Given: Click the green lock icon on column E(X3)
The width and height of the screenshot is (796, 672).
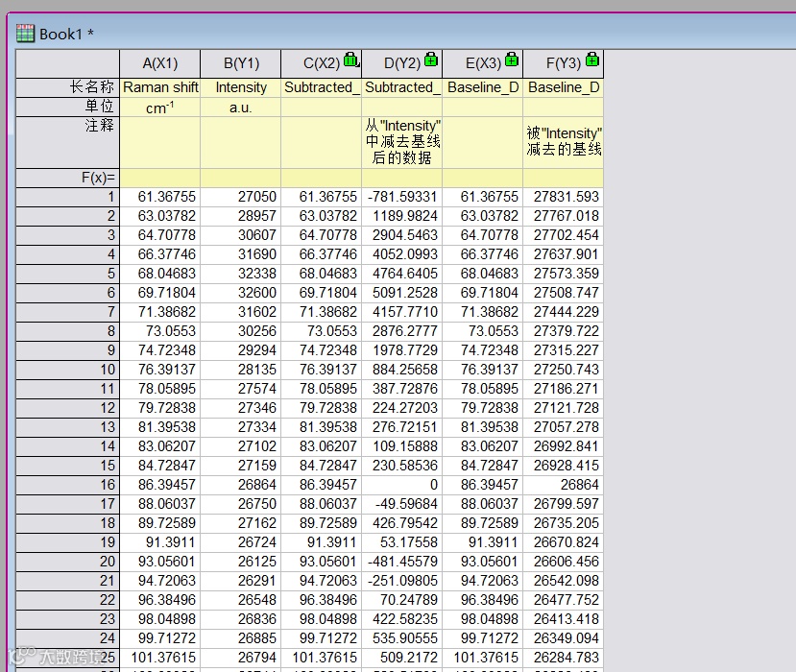Looking at the screenshot, I should coord(512,60).
